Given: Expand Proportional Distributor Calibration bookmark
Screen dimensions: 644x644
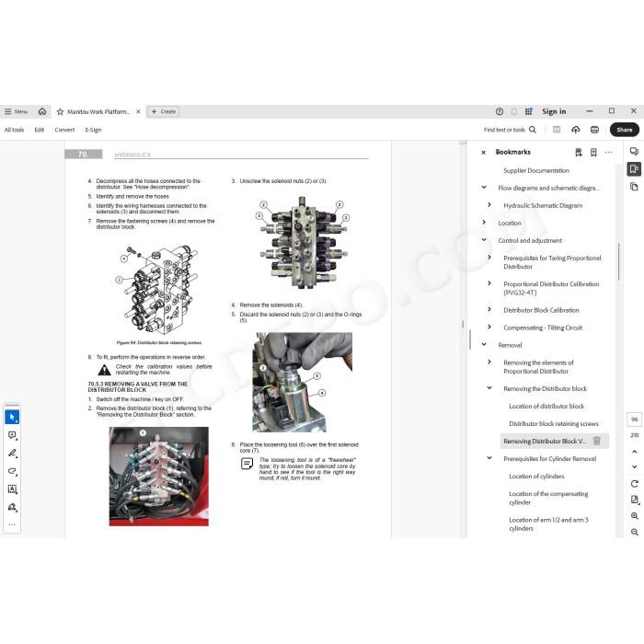Looking at the screenshot, I should coord(489,283).
